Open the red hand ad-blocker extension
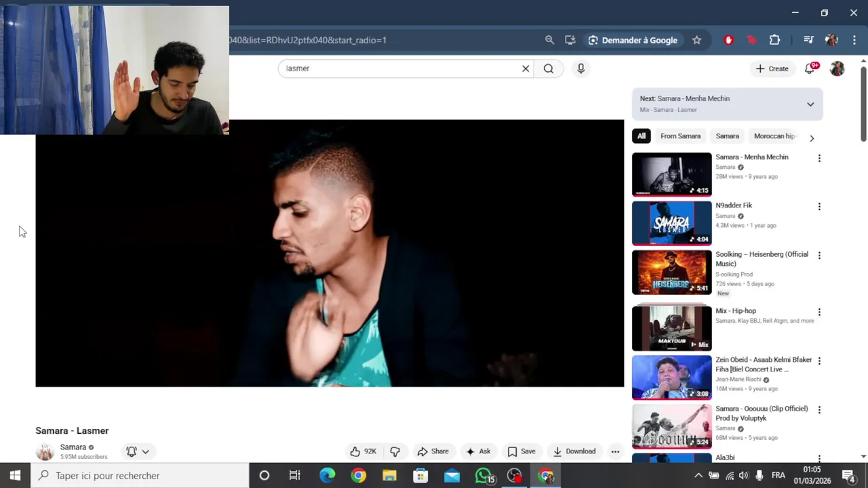This screenshot has width=868, height=488. pyautogui.click(x=729, y=40)
